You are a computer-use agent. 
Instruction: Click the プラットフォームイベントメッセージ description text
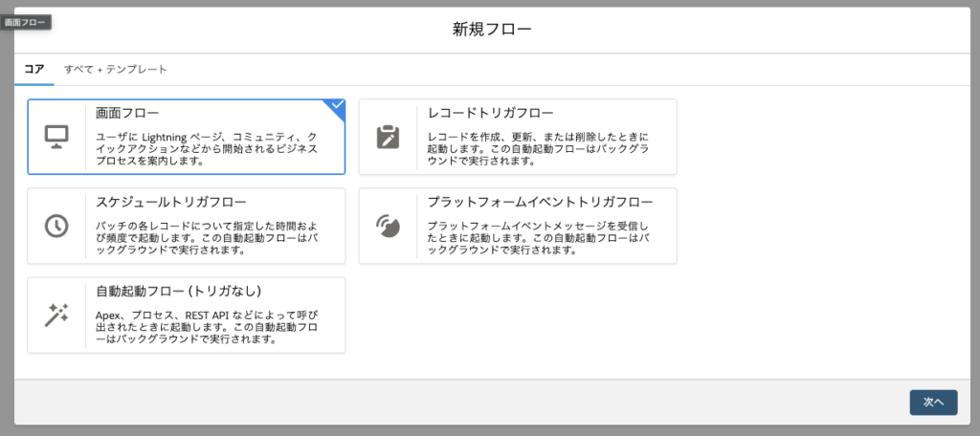pyautogui.click(x=538, y=238)
